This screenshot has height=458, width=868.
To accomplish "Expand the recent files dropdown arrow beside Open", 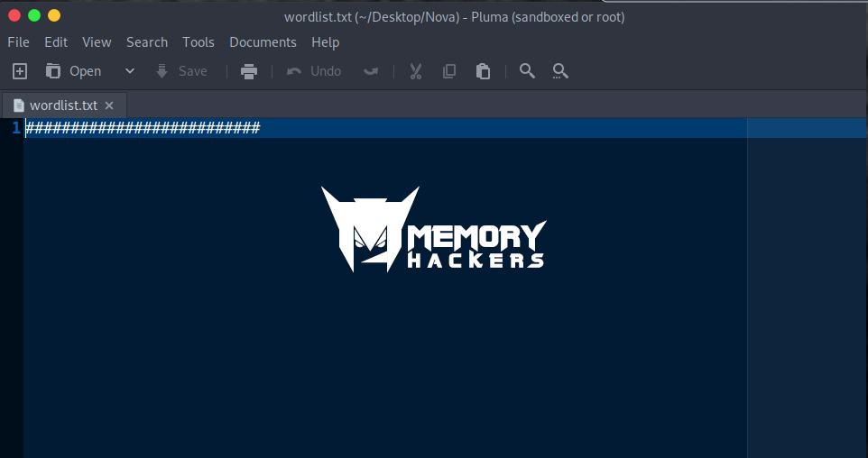I will click(130, 71).
